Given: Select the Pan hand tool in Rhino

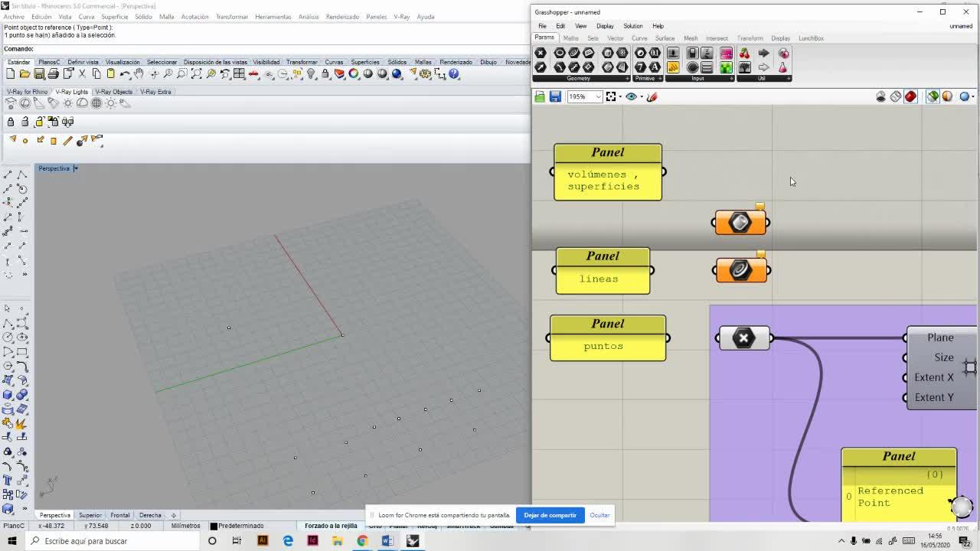Looking at the screenshot, I should [139, 73].
